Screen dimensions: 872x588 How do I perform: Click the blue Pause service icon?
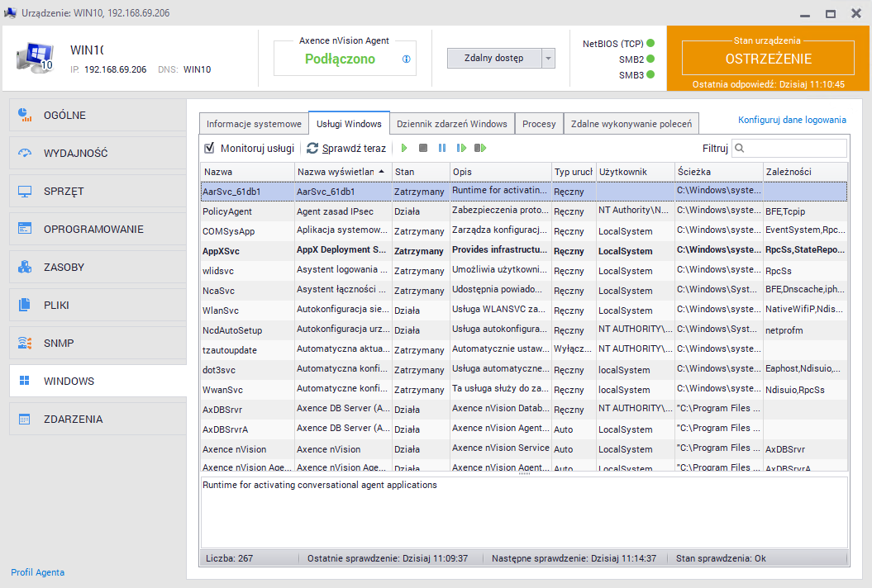(x=442, y=148)
